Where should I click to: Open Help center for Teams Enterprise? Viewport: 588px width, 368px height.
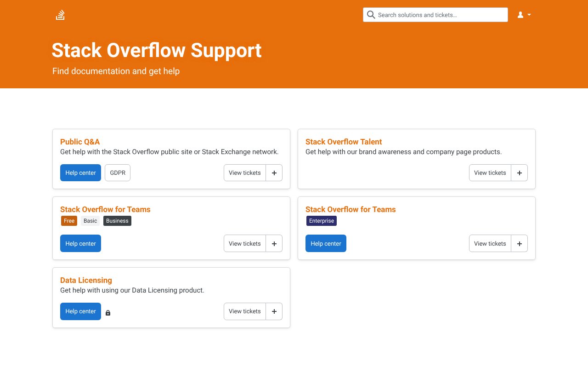(x=326, y=244)
